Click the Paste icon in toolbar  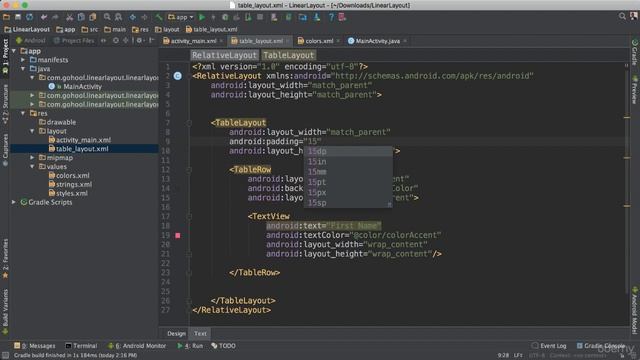93,17
